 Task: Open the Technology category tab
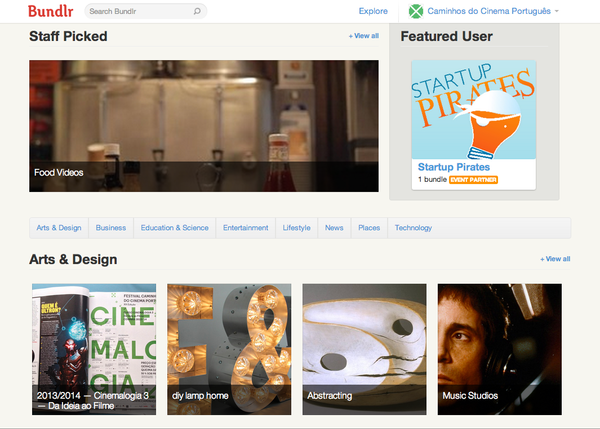click(x=413, y=228)
